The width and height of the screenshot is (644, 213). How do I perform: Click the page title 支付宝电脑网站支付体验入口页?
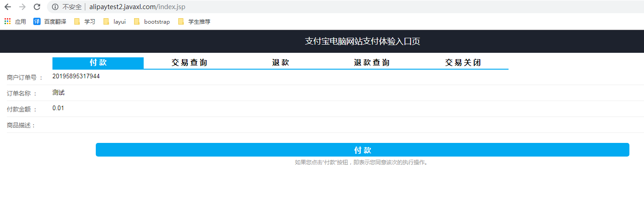click(x=363, y=41)
